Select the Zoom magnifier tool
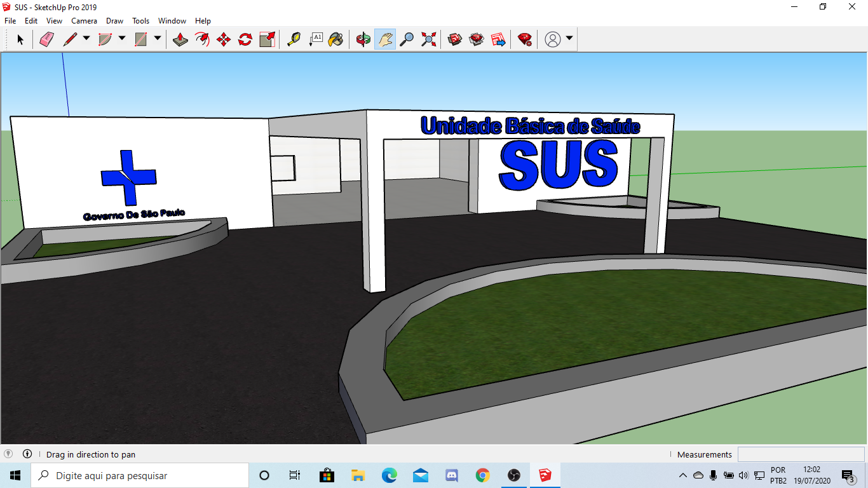868x488 pixels. tap(407, 39)
